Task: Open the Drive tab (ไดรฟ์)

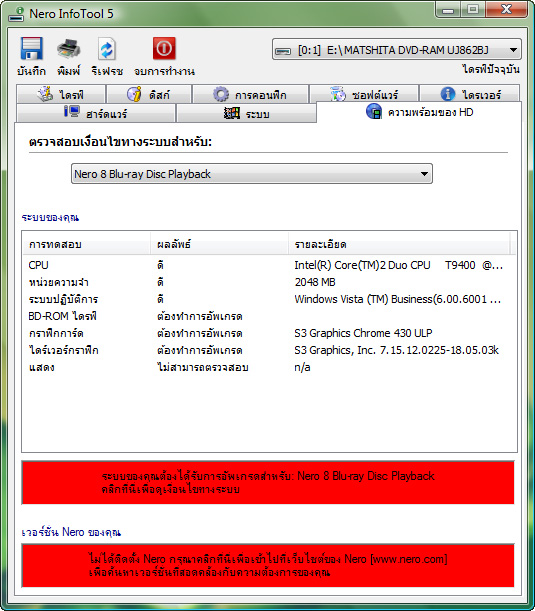Action: 61,94
